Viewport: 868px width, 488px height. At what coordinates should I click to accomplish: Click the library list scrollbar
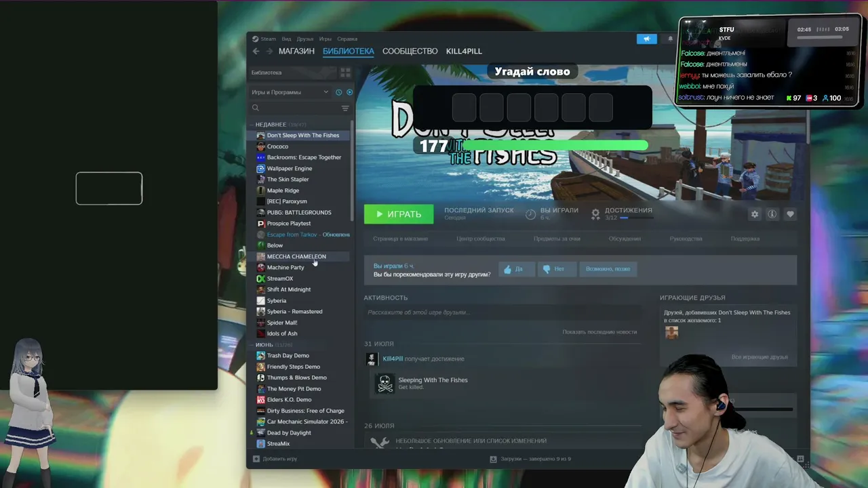[x=352, y=169]
